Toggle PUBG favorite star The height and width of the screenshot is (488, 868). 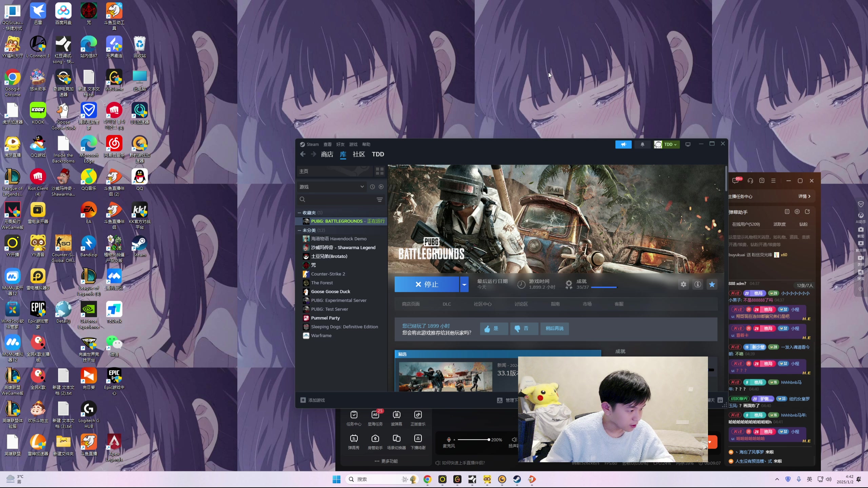(712, 284)
